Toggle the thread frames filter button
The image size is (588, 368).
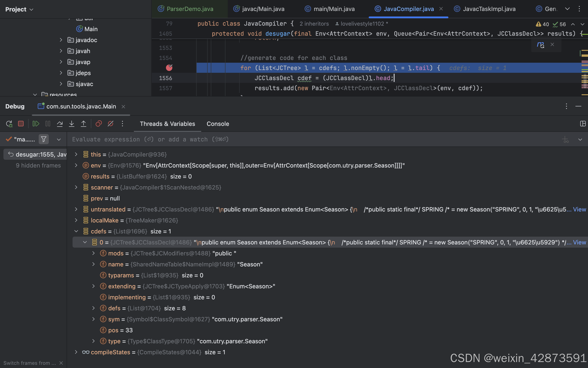[x=44, y=139]
